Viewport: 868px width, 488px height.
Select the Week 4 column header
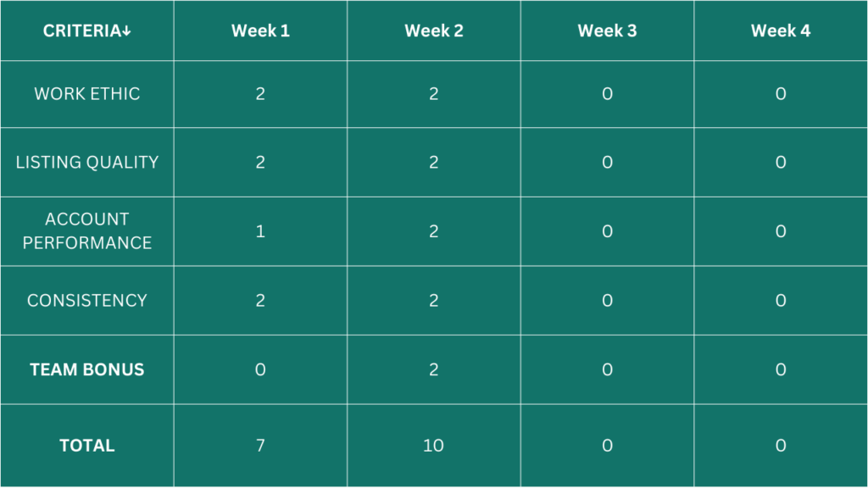pos(781,31)
